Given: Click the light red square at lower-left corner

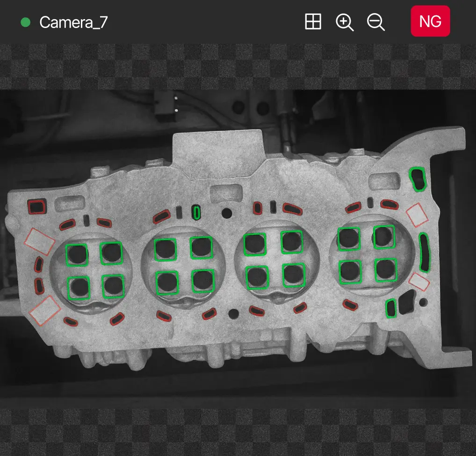Looking at the screenshot, I should tap(44, 310).
